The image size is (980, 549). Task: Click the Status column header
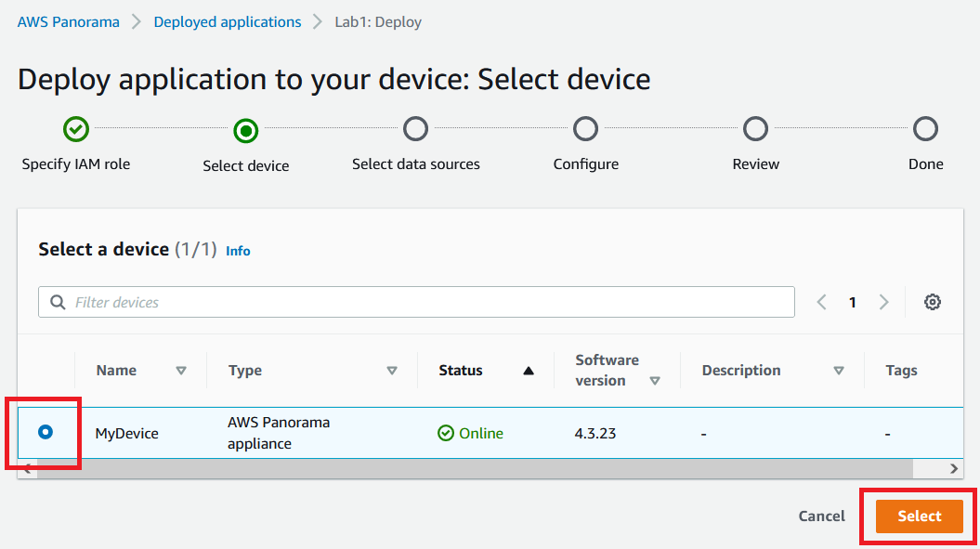(x=461, y=370)
